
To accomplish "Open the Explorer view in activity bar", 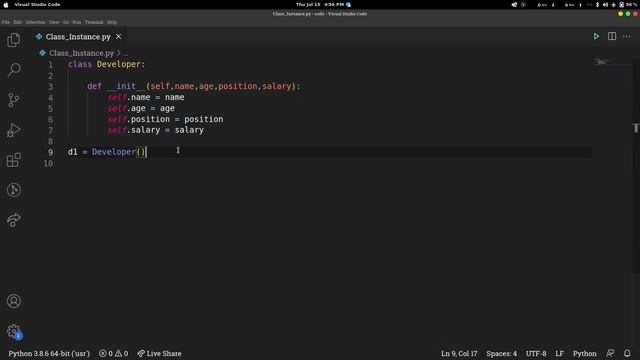I will 13,40.
